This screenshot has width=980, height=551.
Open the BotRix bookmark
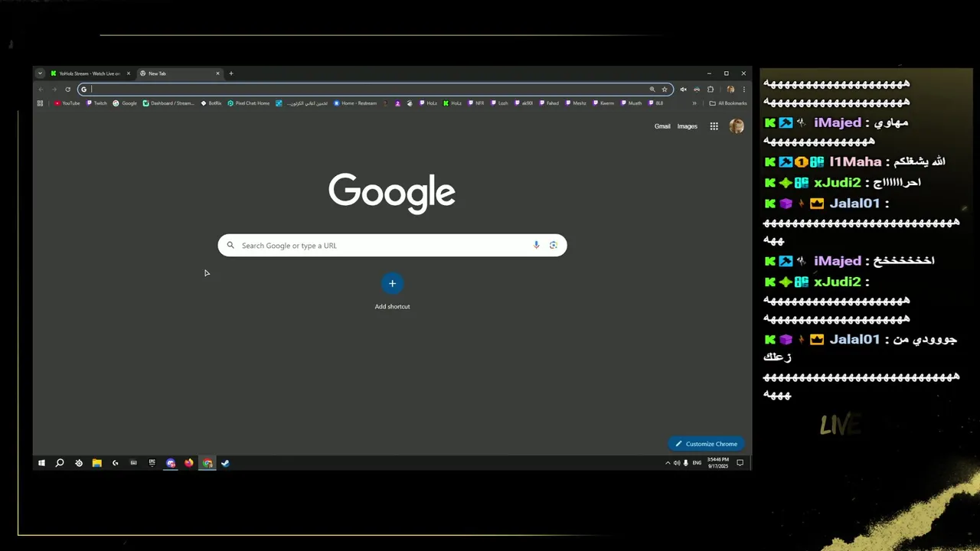(x=211, y=103)
